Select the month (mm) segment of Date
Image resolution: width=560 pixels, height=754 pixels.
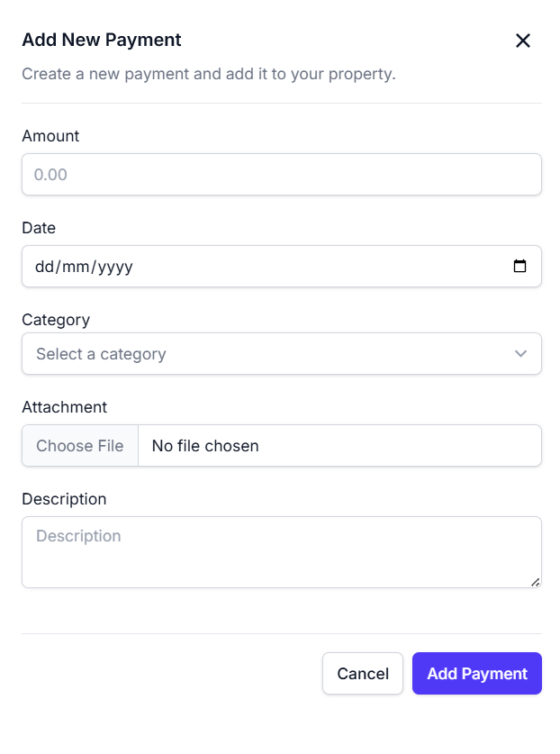[x=77, y=267]
